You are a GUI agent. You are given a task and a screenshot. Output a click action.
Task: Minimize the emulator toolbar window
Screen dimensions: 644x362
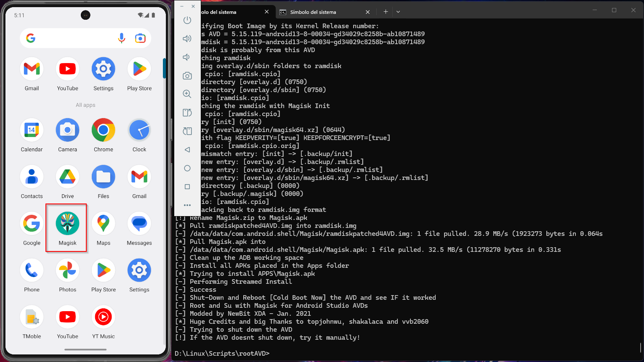pyautogui.click(x=182, y=6)
